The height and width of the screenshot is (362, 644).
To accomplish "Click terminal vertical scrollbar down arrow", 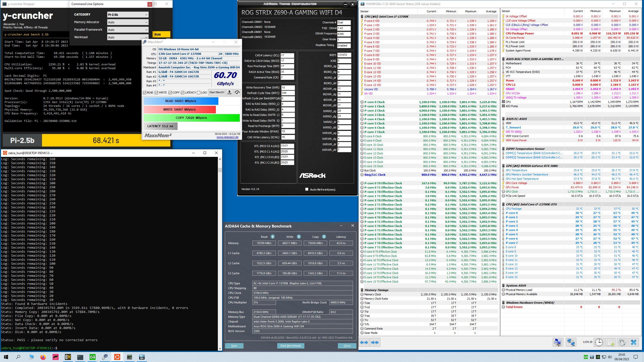I will click(220, 348).
